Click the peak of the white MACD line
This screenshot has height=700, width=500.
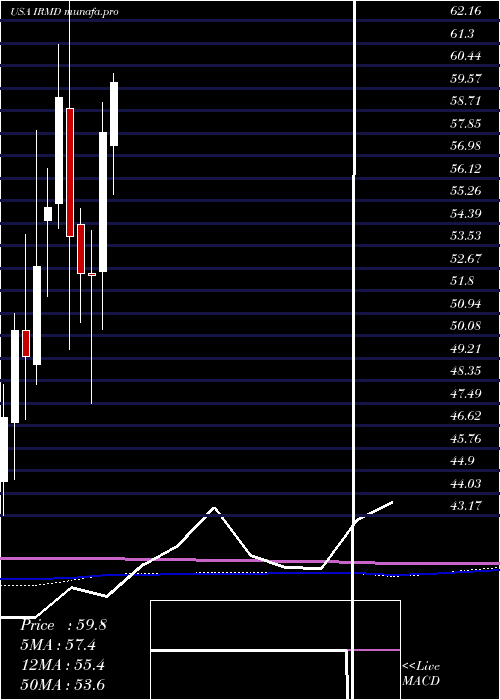(x=215, y=508)
